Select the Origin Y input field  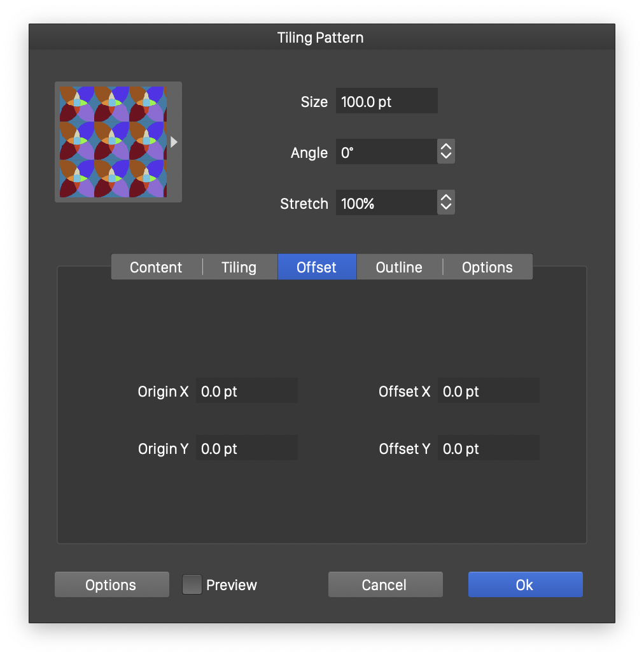pos(246,448)
